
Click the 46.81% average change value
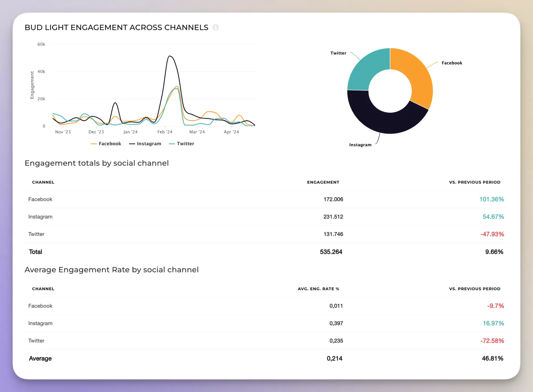492,358
